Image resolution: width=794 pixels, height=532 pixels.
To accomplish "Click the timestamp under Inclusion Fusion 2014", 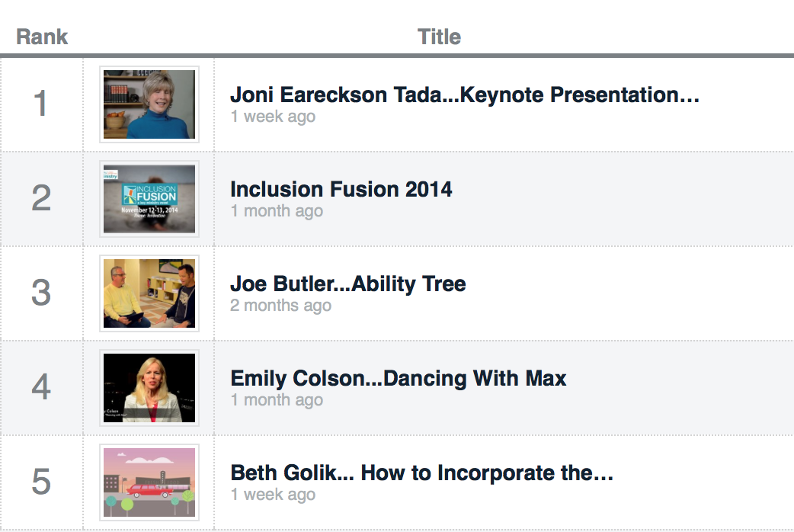I will coord(277,211).
